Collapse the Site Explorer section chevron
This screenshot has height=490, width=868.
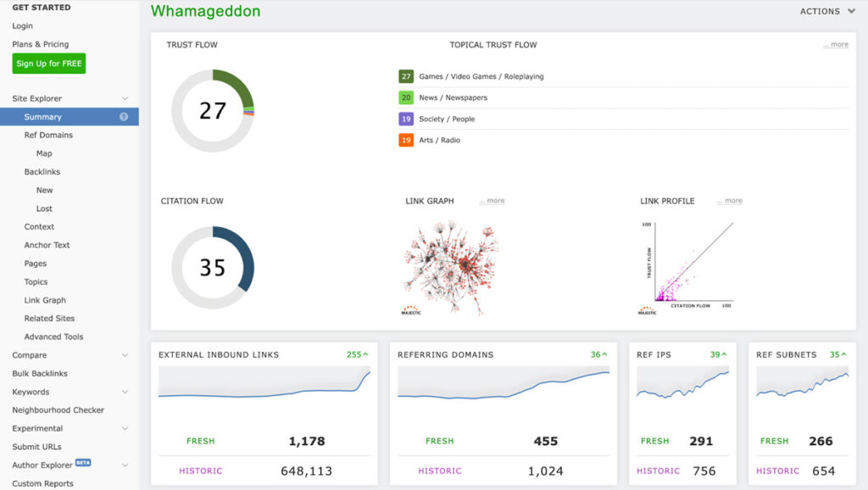(125, 98)
